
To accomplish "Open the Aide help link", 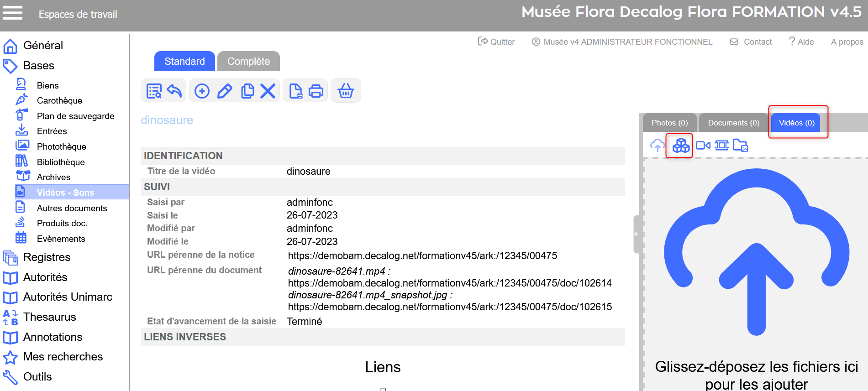I will click(x=801, y=42).
